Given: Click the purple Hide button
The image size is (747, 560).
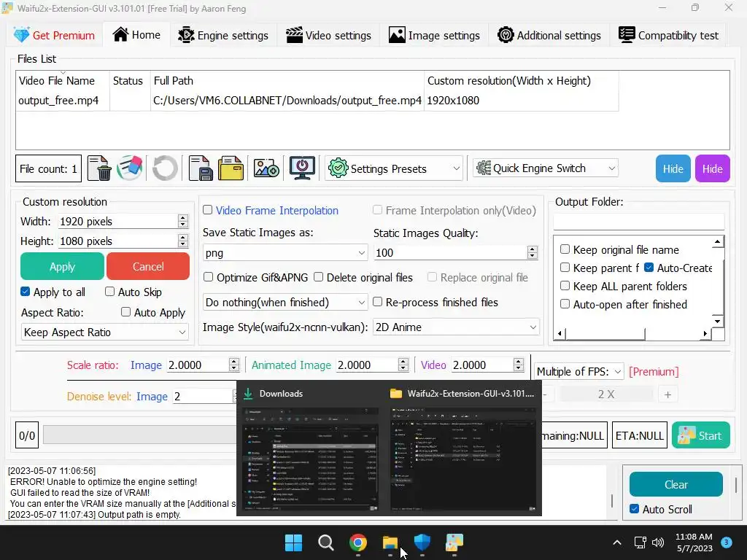Looking at the screenshot, I should tap(712, 168).
